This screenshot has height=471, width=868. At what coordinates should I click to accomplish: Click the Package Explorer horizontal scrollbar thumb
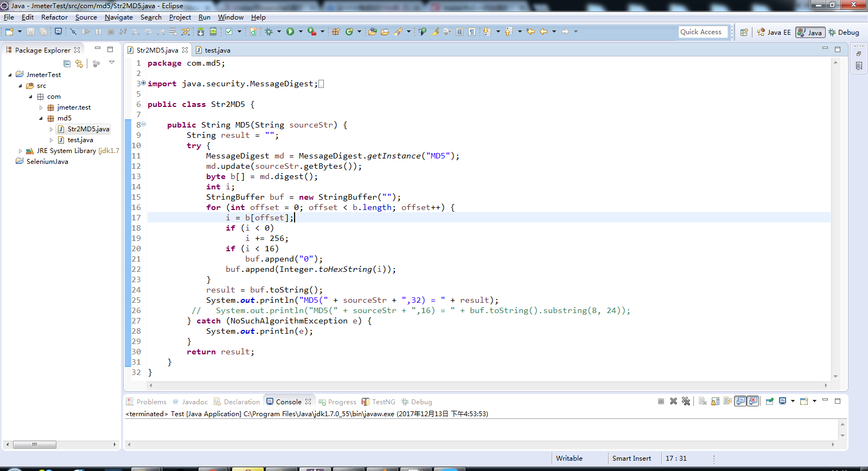point(35,444)
